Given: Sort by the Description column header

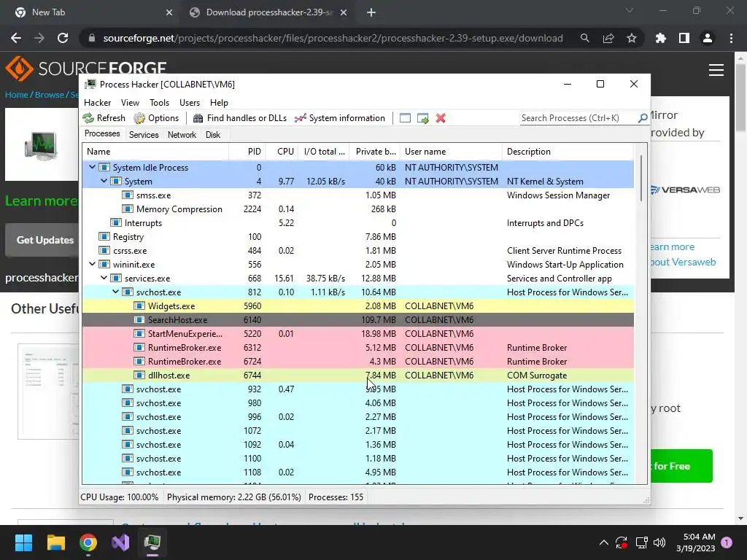Looking at the screenshot, I should (568, 152).
